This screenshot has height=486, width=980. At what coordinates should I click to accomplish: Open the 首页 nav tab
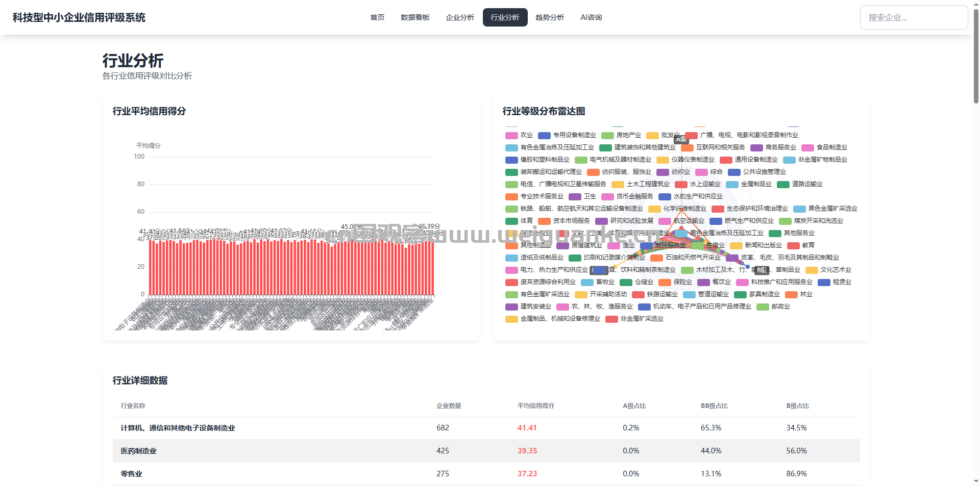point(377,17)
